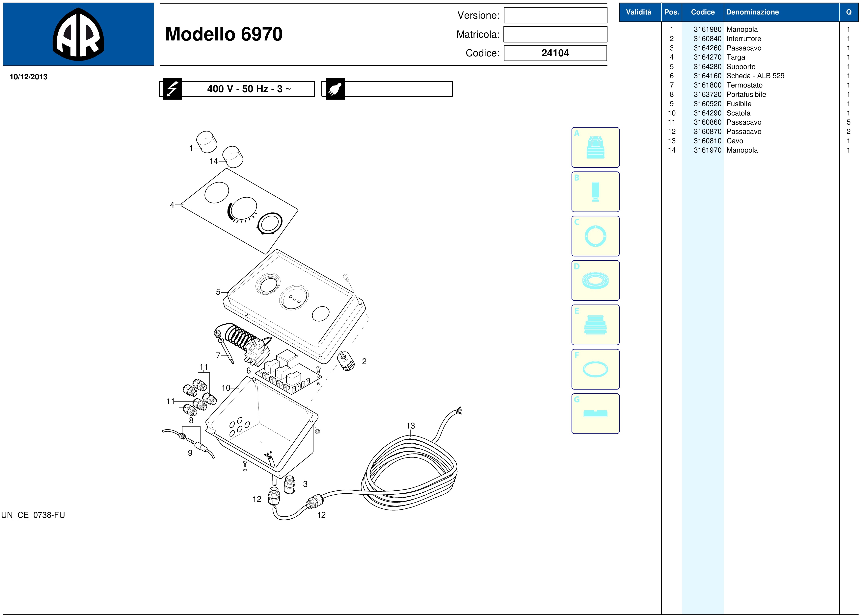Click thumbnail B part icon

[x=595, y=192]
